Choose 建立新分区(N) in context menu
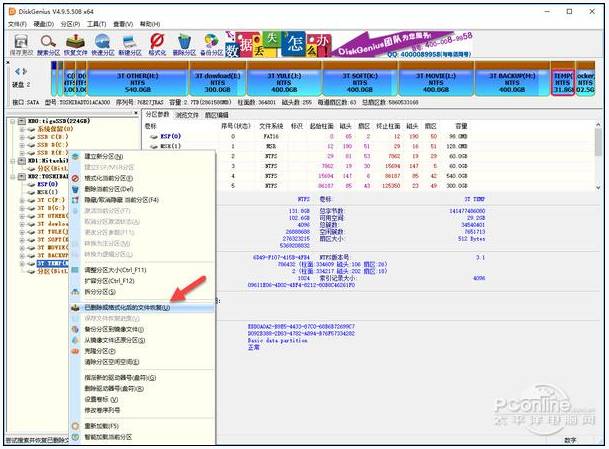This screenshot has width=609, height=449. (x=104, y=157)
